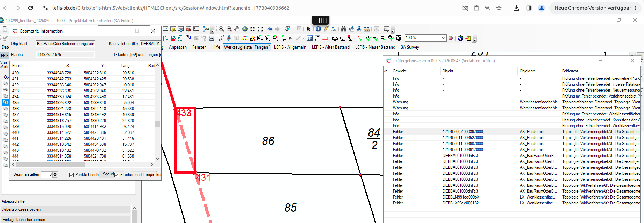This screenshot has height=223, width=644.
Task: Click the zoom in magnifier tool
Action: 221,29
